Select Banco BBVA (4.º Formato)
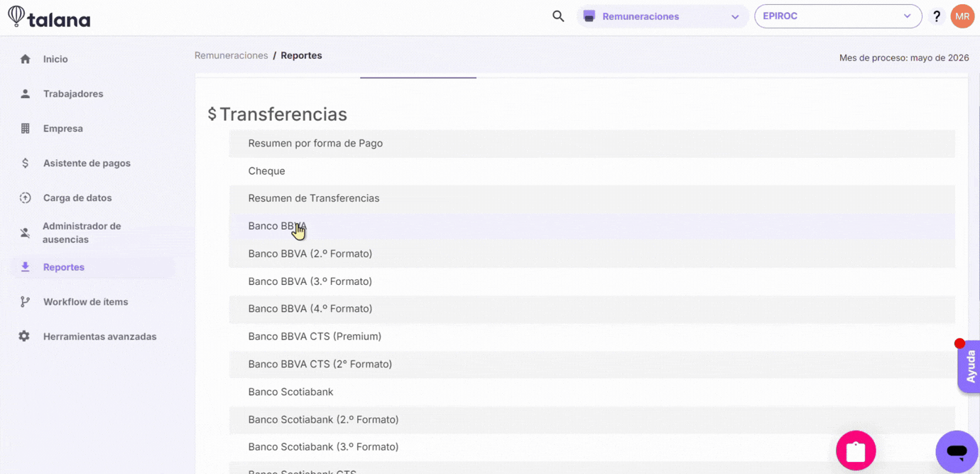980x474 pixels. point(592,308)
